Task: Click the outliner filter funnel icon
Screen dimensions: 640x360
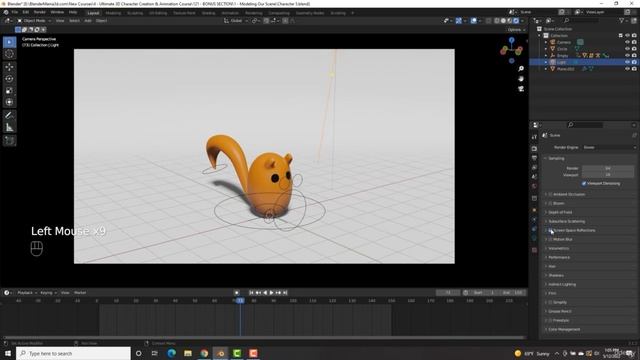Action: click(621, 20)
